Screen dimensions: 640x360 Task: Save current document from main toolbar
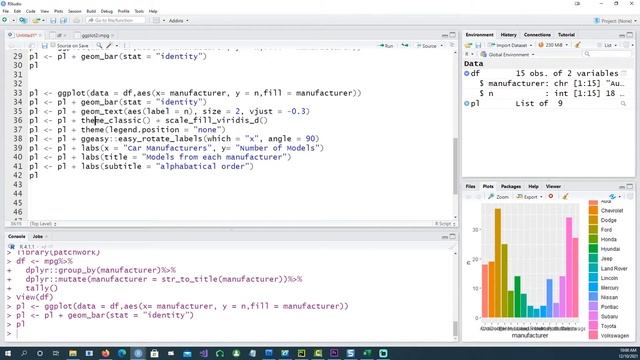pos(53,20)
